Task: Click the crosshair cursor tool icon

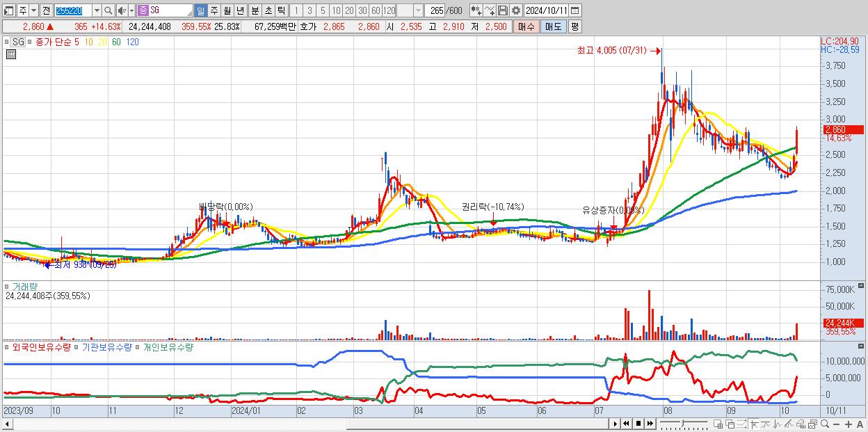Action: click(x=754, y=424)
